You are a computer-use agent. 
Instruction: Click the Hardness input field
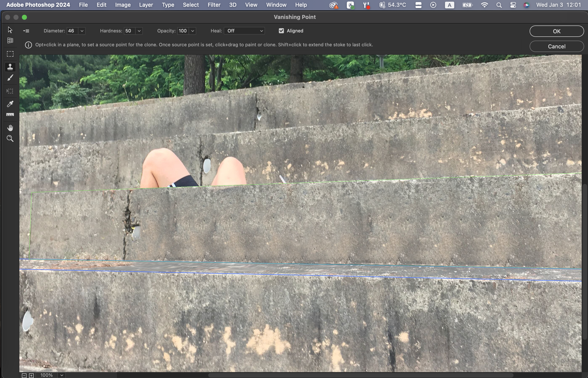[129, 31]
